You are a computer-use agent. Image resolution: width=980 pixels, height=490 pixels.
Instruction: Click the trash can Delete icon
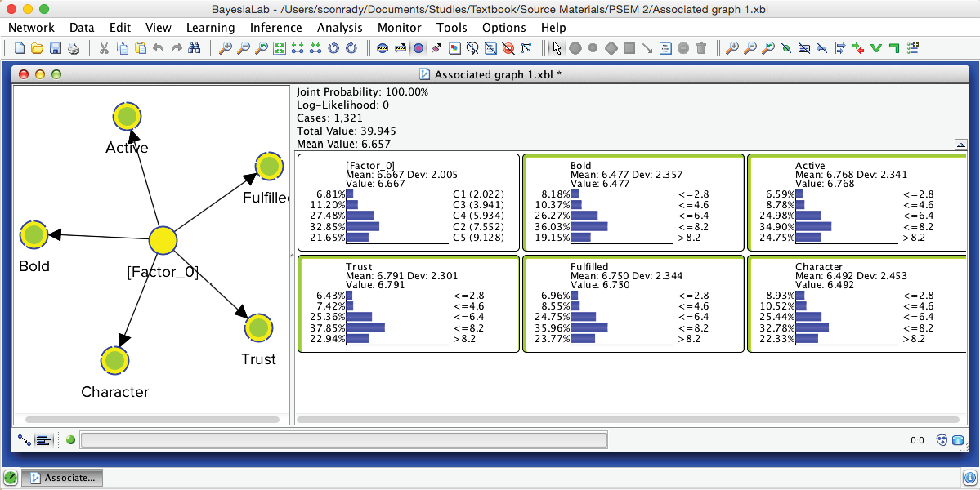click(701, 48)
